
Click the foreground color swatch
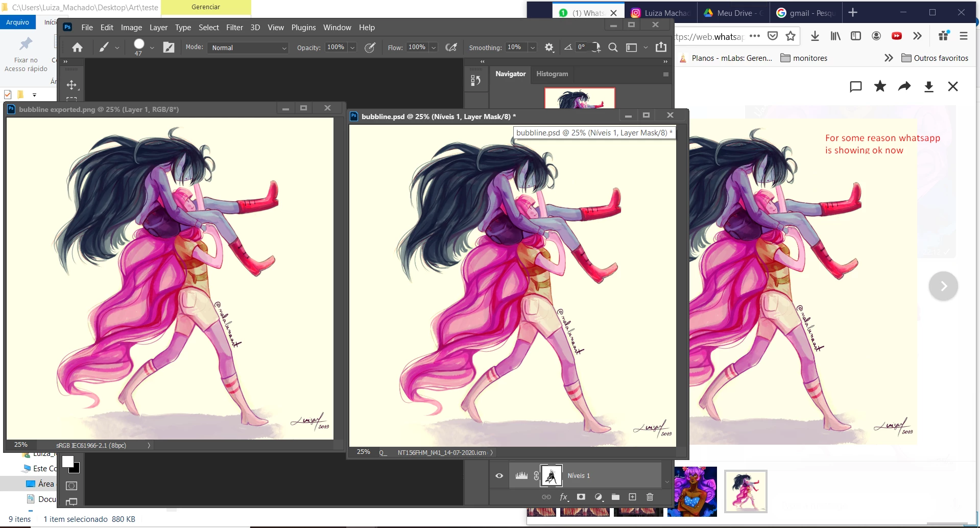68,462
